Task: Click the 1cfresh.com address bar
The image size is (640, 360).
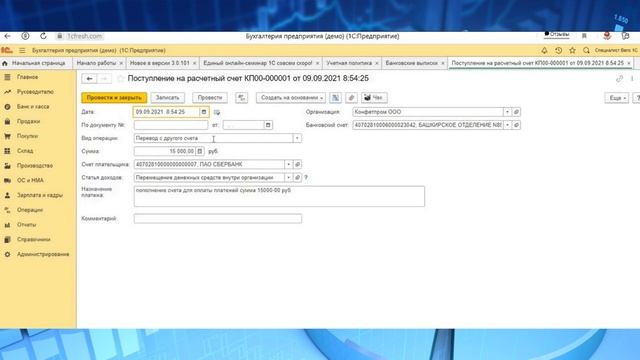Action: 84,36
